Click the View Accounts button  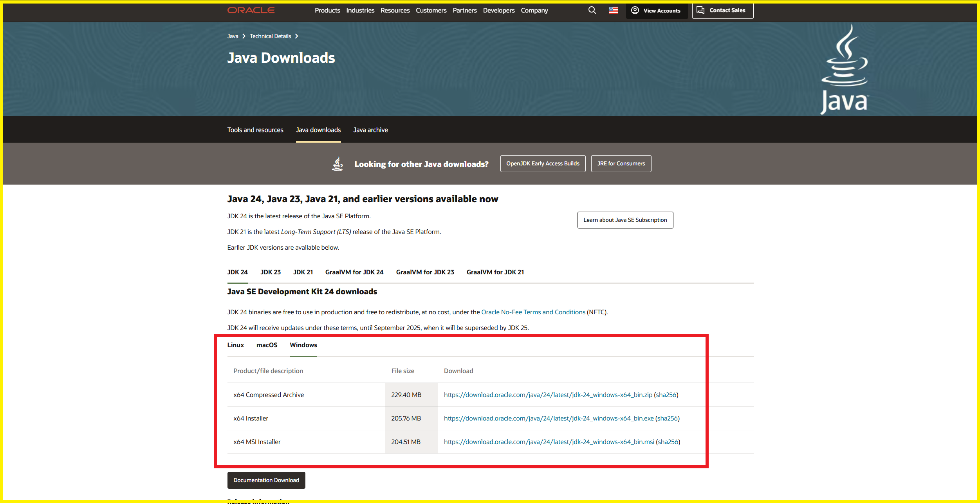point(657,11)
